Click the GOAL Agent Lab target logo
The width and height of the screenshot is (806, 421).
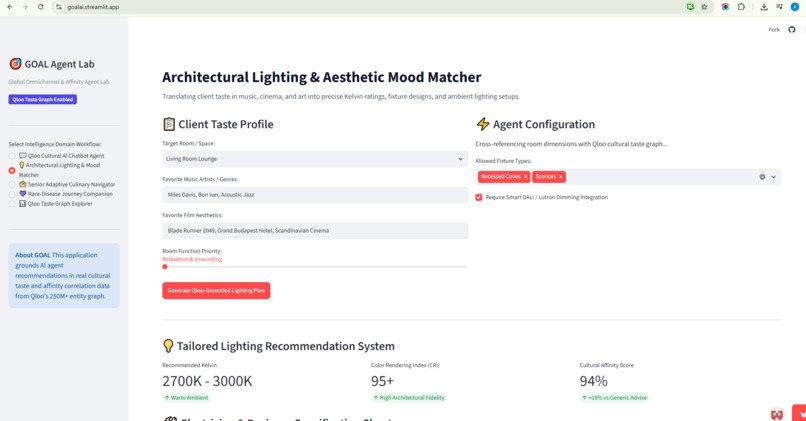15,64
